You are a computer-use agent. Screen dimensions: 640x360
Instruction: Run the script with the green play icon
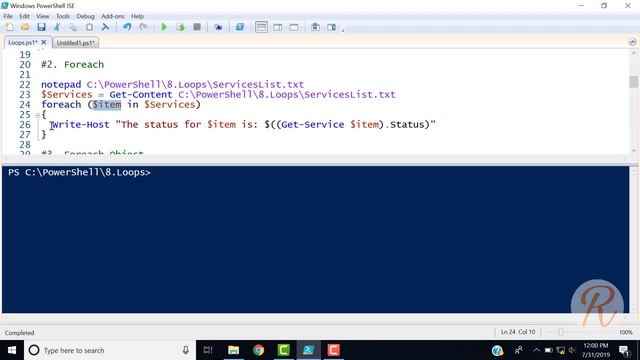tap(164, 27)
